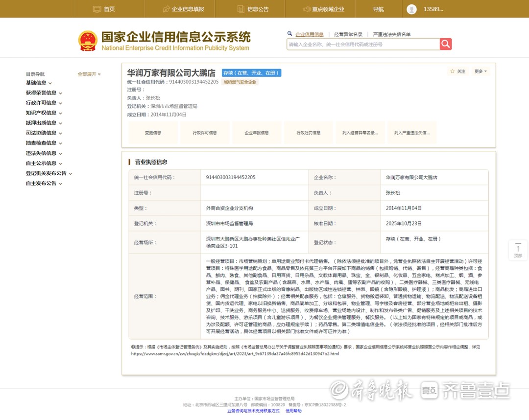Click the 企业年报信息 button
This screenshot has width=529, height=420.
coord(256,133)
